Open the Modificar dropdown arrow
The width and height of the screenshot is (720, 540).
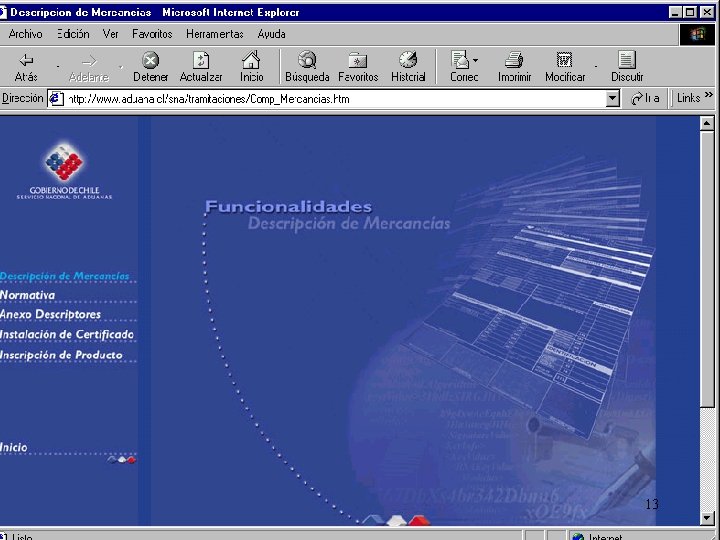596,67
